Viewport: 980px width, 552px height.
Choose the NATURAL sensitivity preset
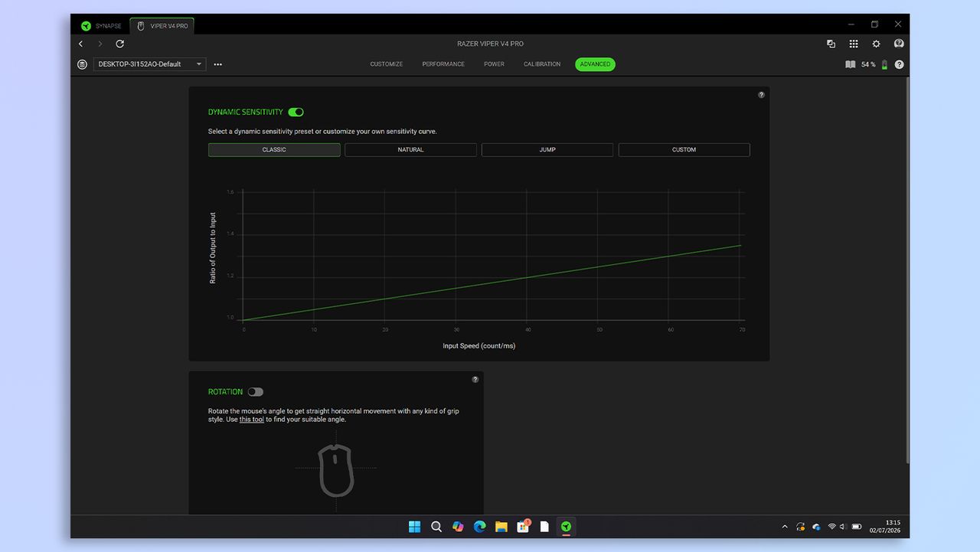pos(410,150)
